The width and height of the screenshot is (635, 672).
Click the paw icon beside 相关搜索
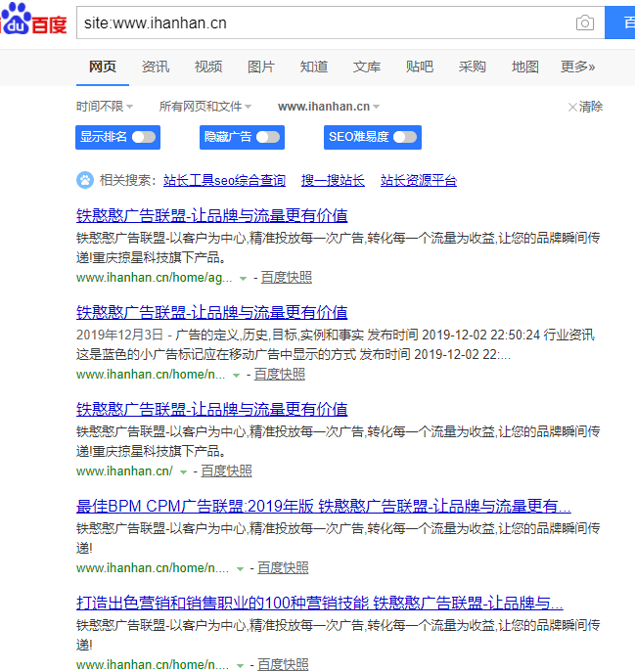click(85, 180)
